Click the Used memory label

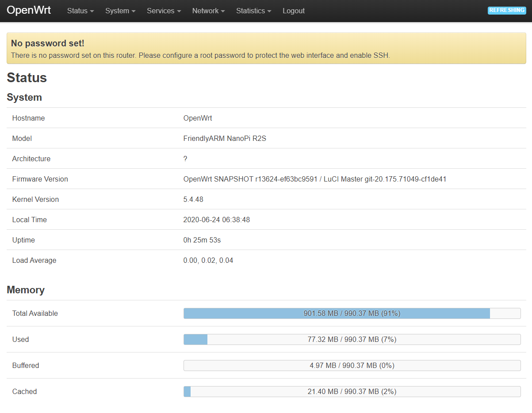coord(20,340)
